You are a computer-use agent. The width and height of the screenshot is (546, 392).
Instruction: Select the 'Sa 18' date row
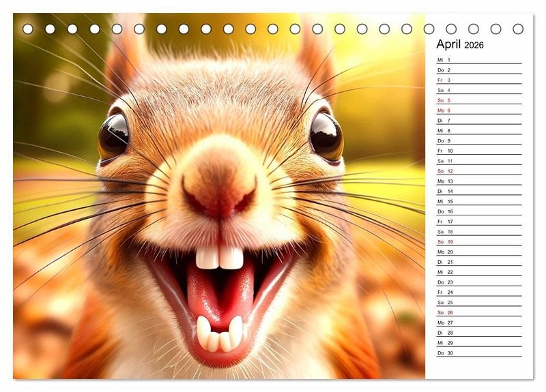[x=479, y=231]
